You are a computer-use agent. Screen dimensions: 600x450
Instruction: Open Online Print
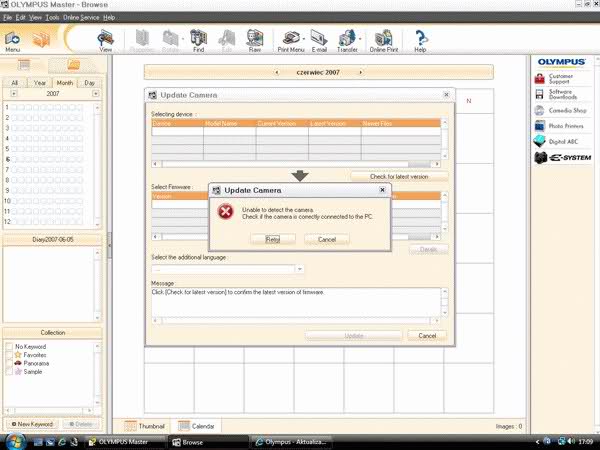tap(384, 41)
